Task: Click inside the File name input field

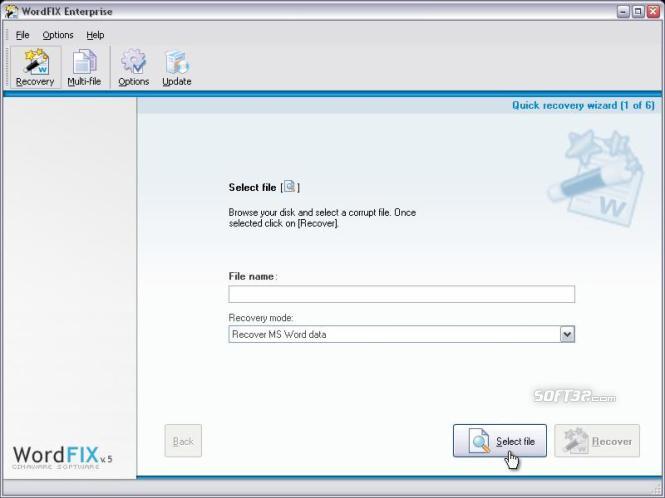Action: click(x=402, y=294)
